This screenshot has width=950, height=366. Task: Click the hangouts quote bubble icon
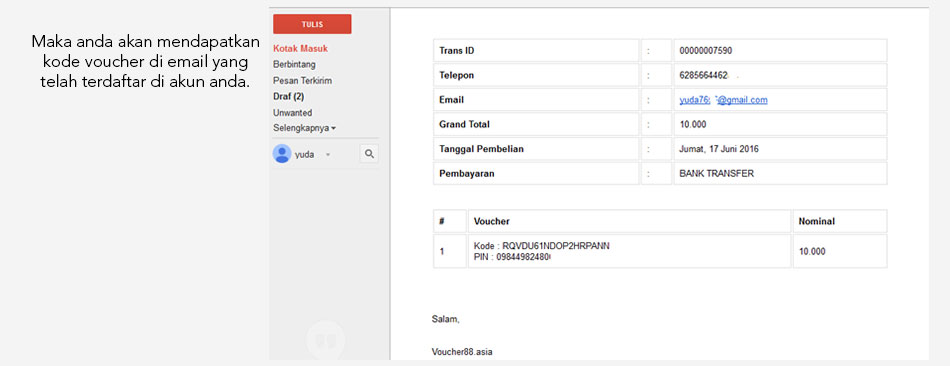[x=325, y=341]
